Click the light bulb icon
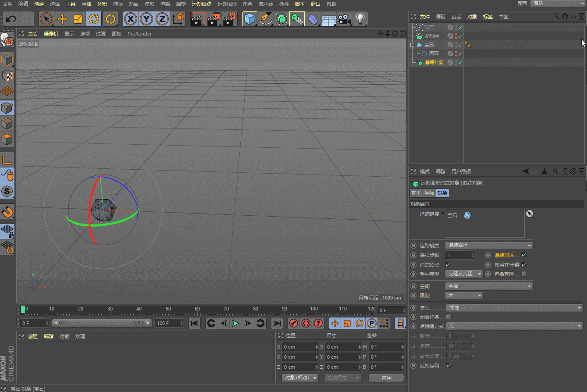Image resolution: width=587 pixels, height=392 pixels. click(x=360, y=19)
